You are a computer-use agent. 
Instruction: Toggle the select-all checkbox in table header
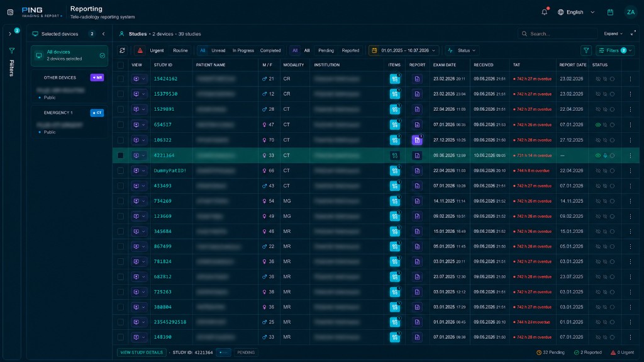coord(120,65)
